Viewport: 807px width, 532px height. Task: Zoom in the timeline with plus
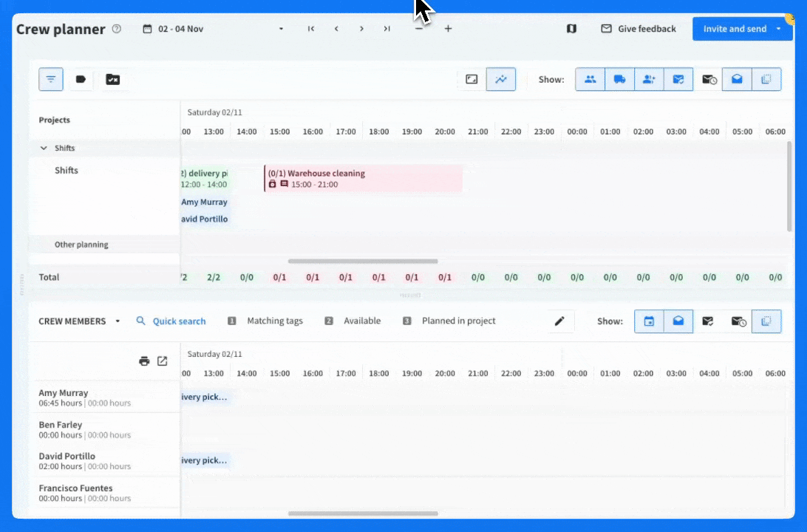(x=449, y=29)
